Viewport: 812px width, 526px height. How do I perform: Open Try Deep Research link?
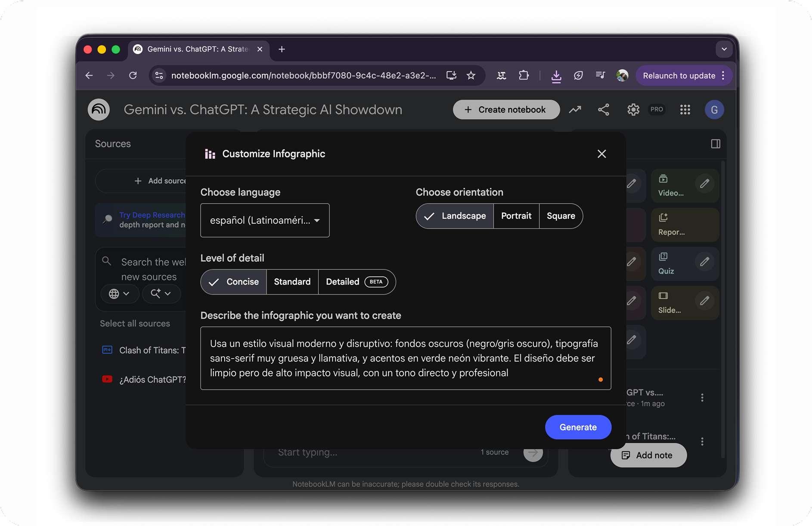(152, 215)
